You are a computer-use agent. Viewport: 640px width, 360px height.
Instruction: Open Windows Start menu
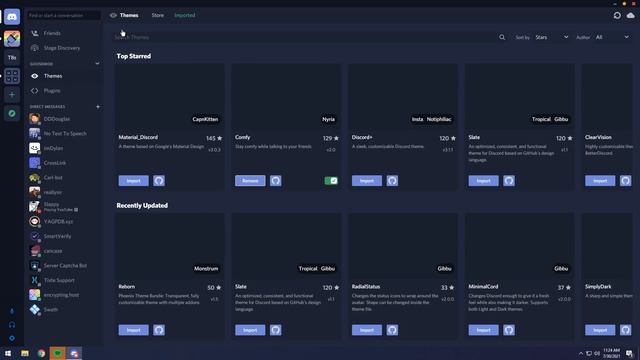(8, 353)
